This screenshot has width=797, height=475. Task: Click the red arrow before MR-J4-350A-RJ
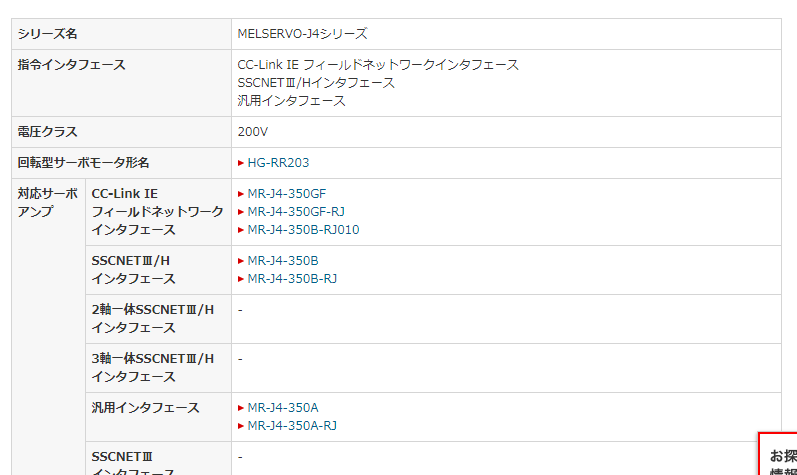(x=241, y=426)
